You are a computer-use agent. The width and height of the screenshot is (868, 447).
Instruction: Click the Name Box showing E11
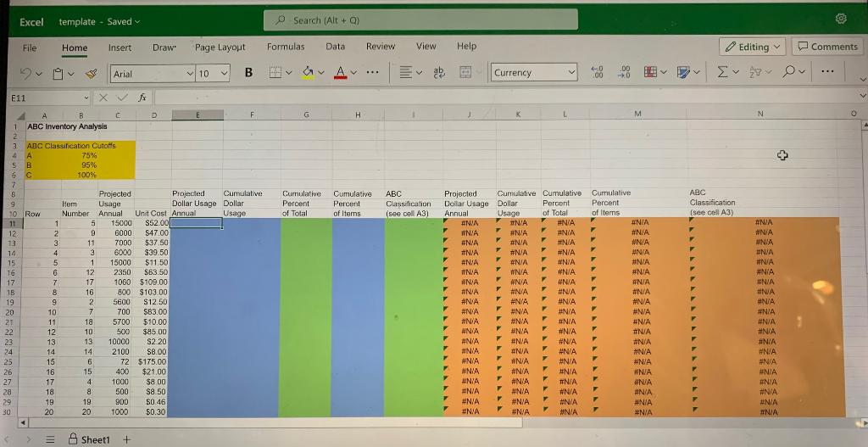pos(47,98)
